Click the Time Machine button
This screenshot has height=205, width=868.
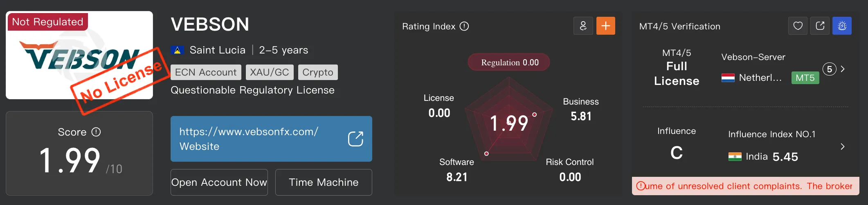coord(324,182)
